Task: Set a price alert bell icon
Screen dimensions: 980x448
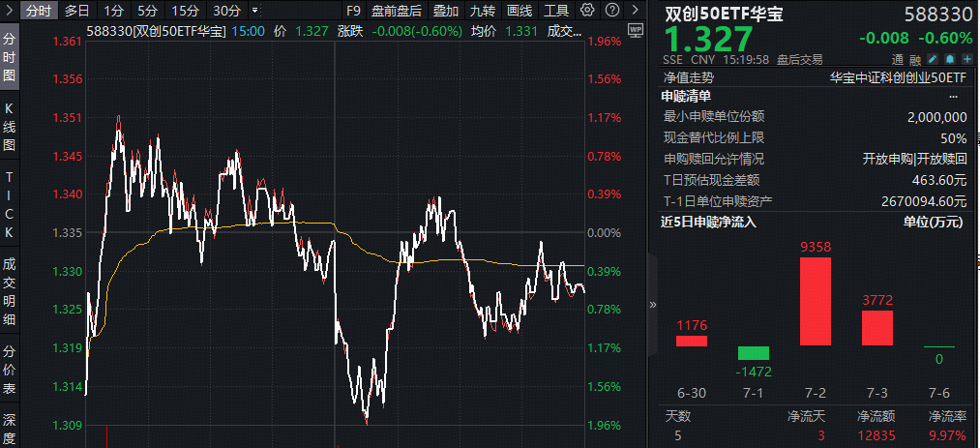Action: pos(950,59)
